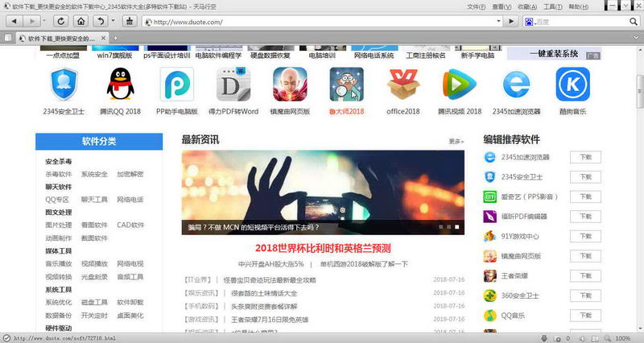
Task: Open the 腾讯视频 2018 icon
Action: [460, 85]
